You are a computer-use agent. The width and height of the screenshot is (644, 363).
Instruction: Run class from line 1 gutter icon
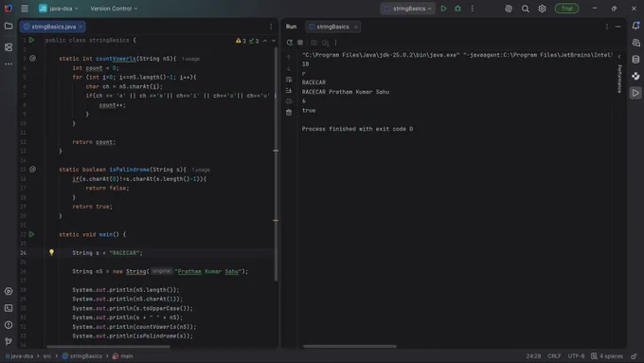[31, 41]
